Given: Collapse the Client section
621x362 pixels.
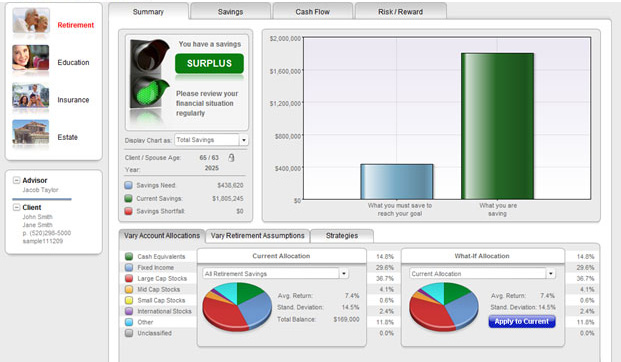Looking at the screenshot, I should coord(16,207).
